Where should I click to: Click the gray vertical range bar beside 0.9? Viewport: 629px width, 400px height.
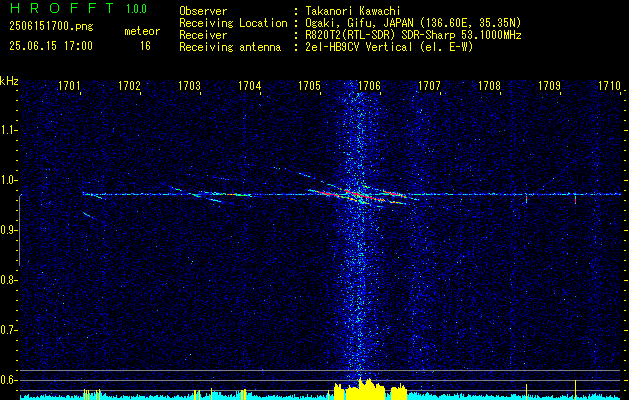coord(20,230)
